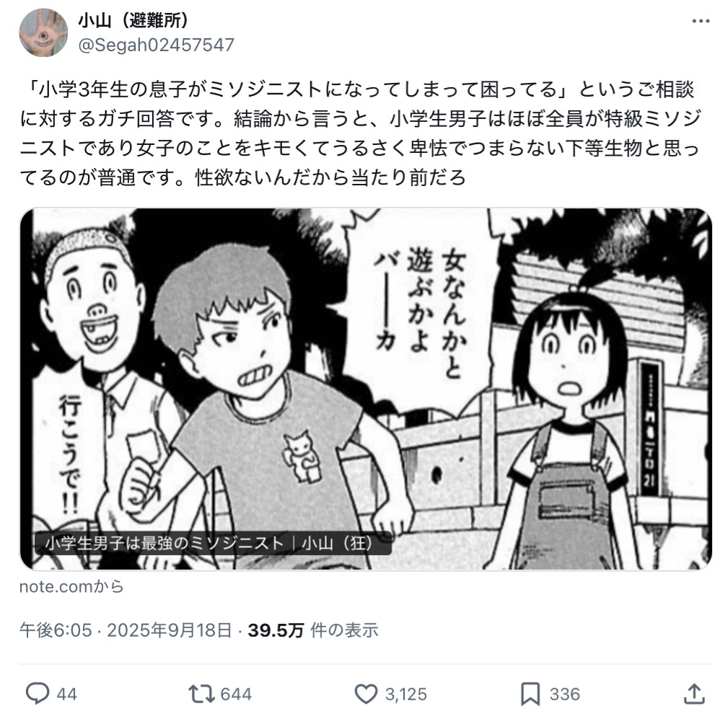Like the post with heart icon

[366, 694]
